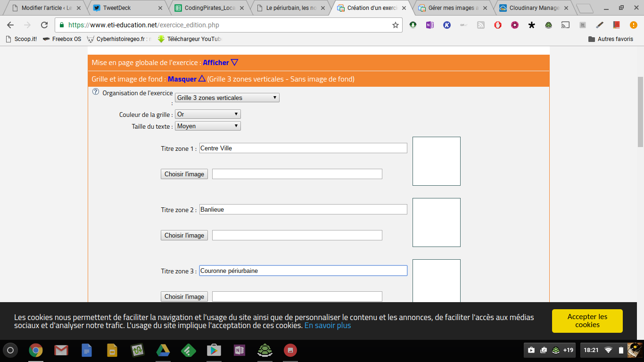Launch Google Drive from the shelf

pos(163,350)
